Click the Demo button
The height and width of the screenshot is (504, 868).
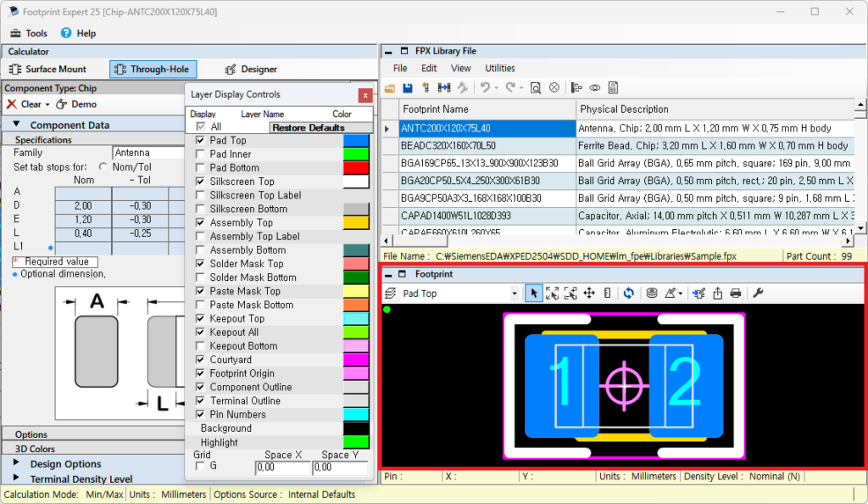77,104
